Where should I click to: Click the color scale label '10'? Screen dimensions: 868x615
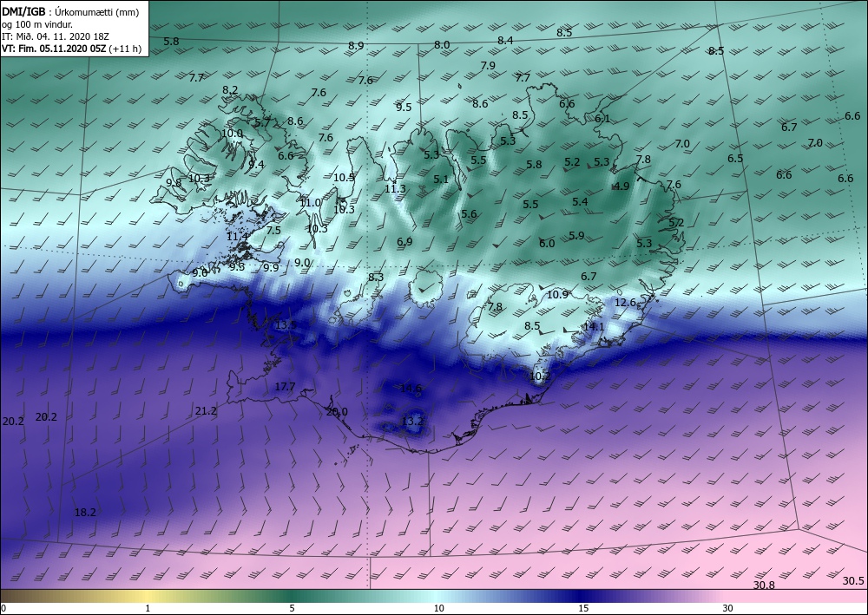[438, 608]
